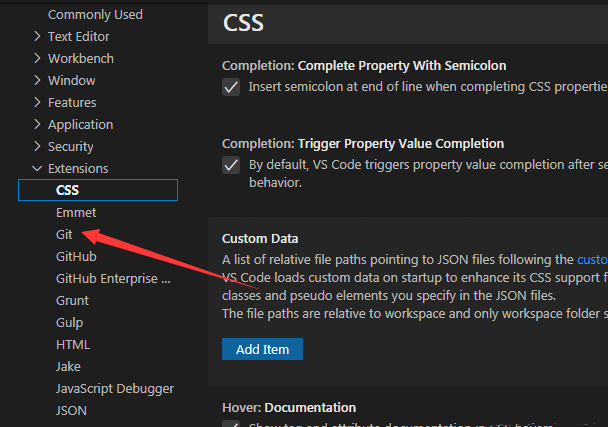608x427 pixels.
Task: Open Git extension settings
Action: tap(65, 235)
